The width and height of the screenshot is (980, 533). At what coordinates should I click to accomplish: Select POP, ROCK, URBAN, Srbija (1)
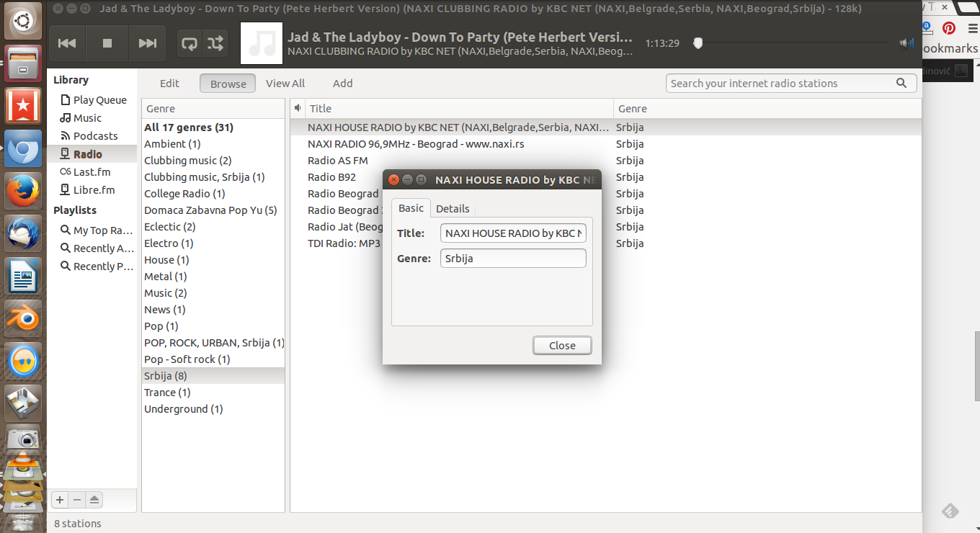click(x=213, y=343)
